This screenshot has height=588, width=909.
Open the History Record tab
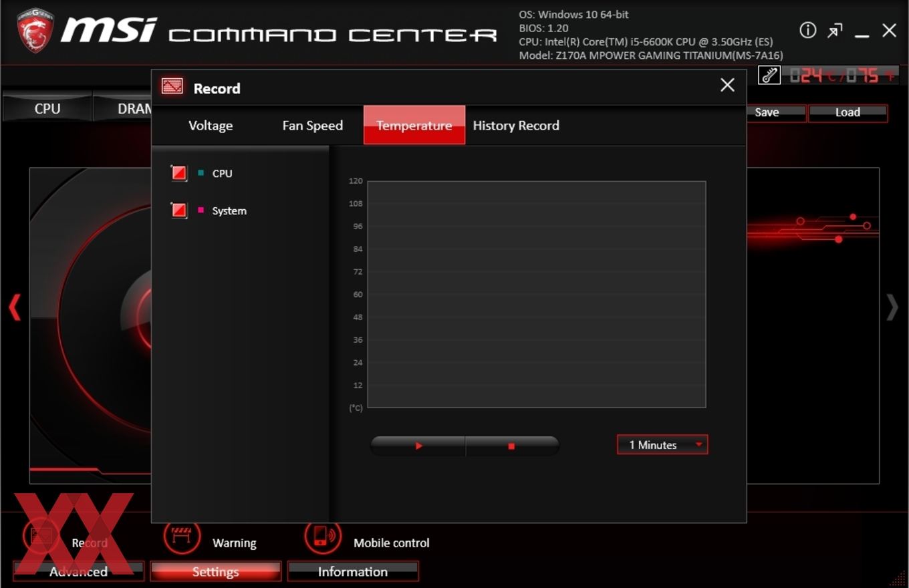click(515, 126)
